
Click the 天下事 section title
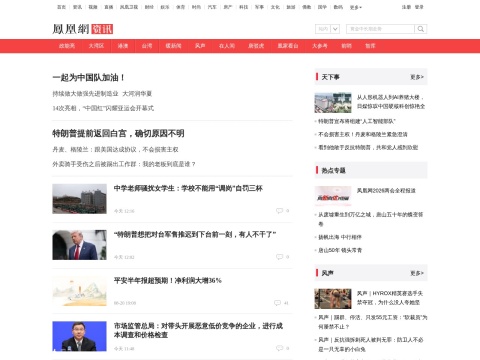coord(330,77)
